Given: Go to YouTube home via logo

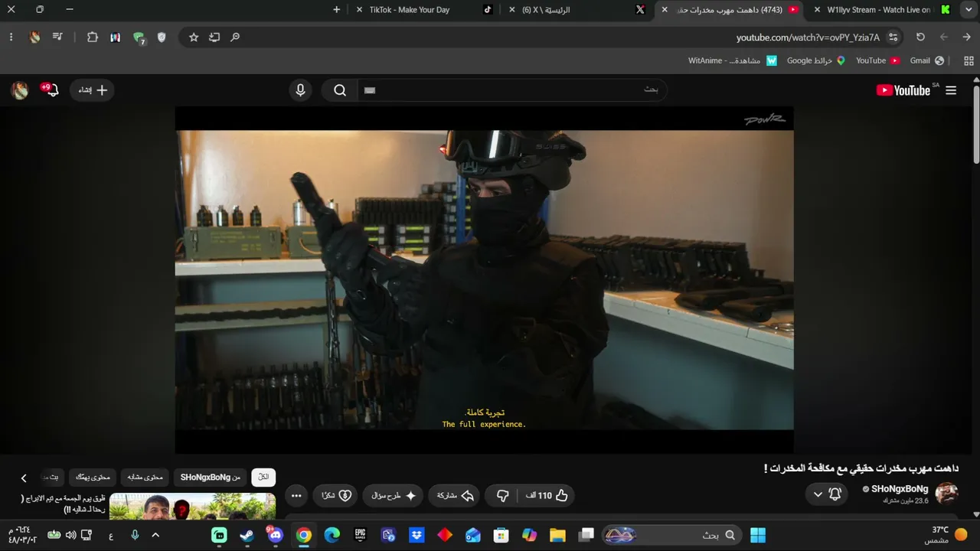Looking at the screenshot, I should pyautogui.click(x=903, y=90).
